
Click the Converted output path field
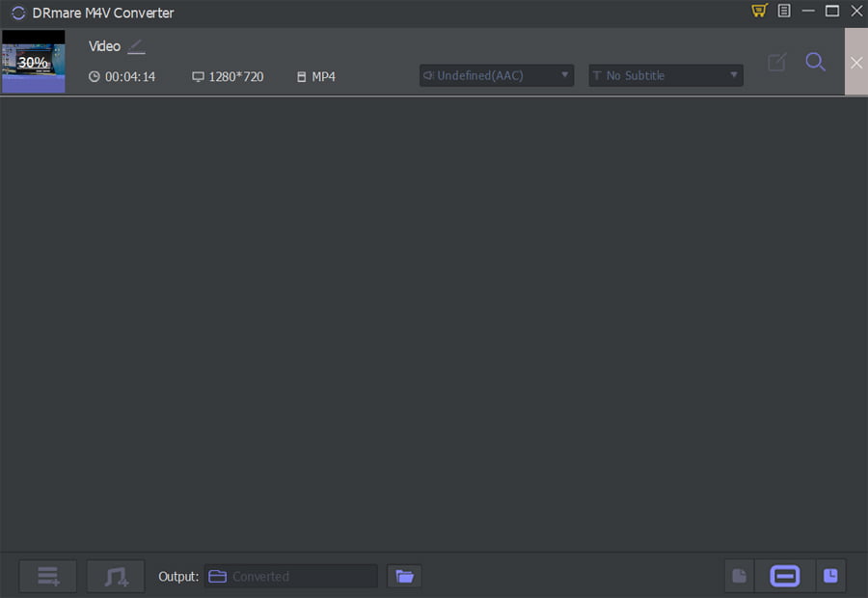click(x=291, y=577)
